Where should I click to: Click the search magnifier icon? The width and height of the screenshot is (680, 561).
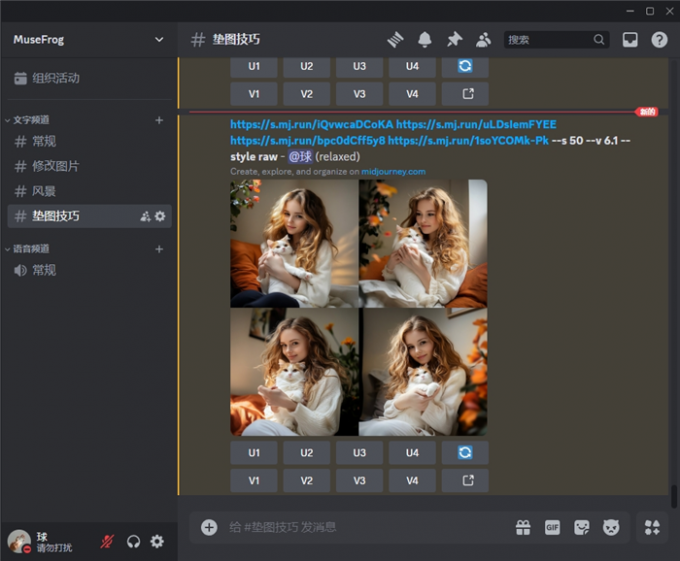599,40
